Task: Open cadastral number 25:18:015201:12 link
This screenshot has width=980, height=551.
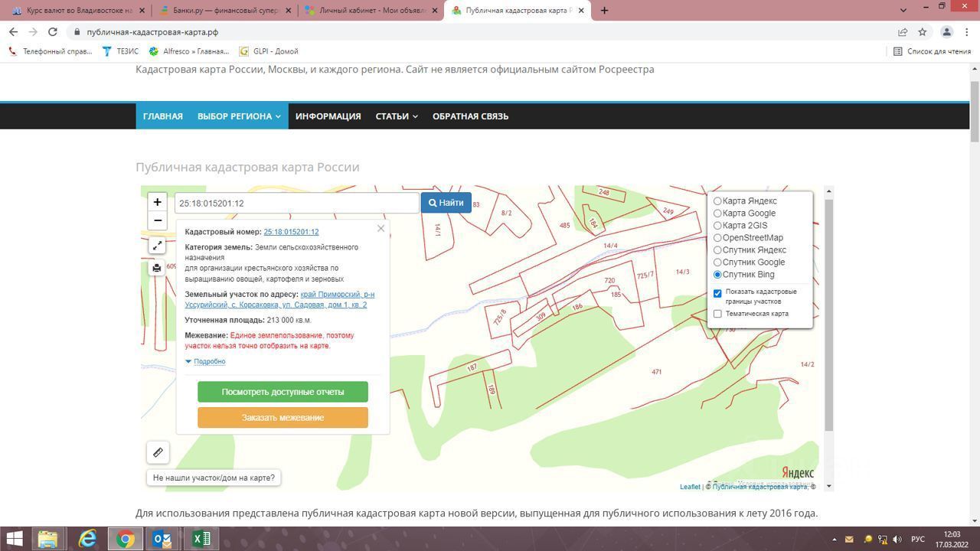Action: click(291, 232)
